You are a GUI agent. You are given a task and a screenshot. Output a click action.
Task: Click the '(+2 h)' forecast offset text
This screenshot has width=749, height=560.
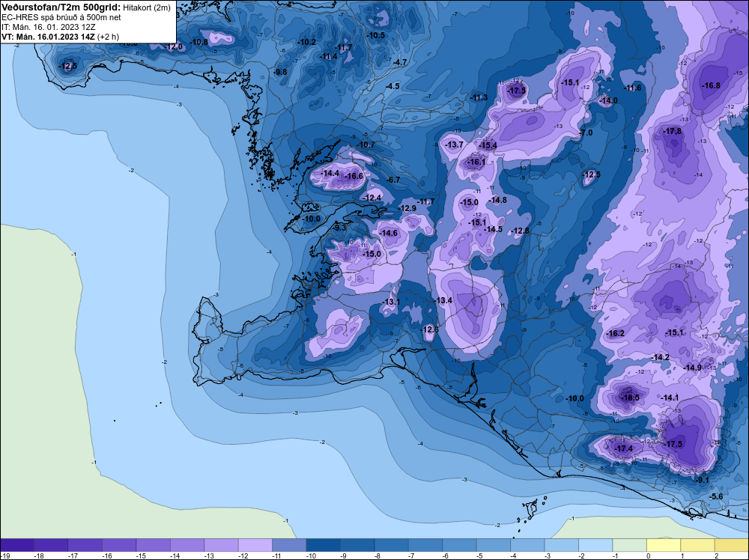109,37
